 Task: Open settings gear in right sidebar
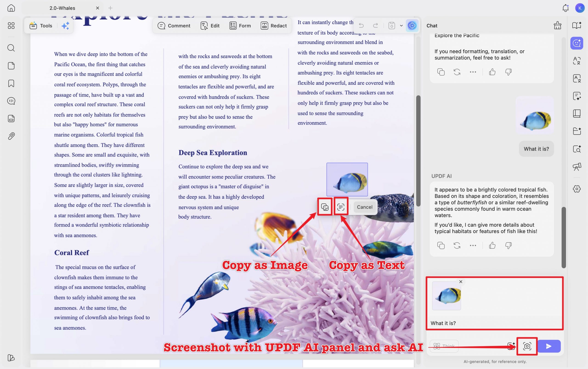point(577,189)
